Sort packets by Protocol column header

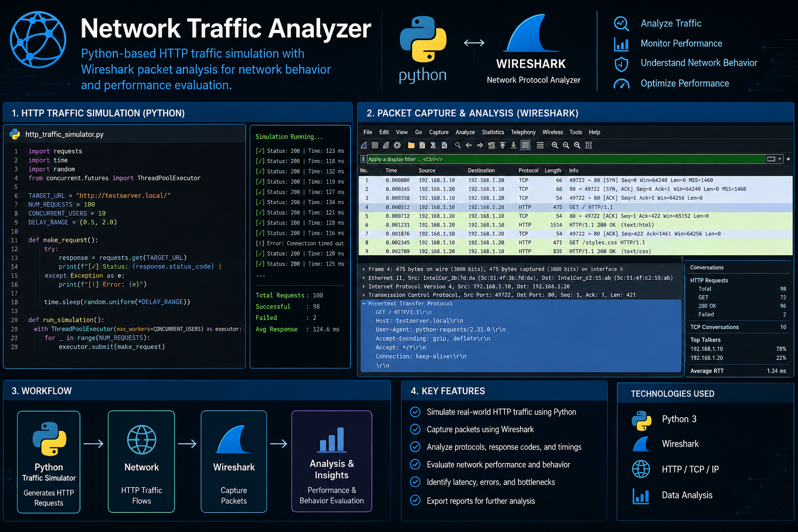[x=528, y=170]
